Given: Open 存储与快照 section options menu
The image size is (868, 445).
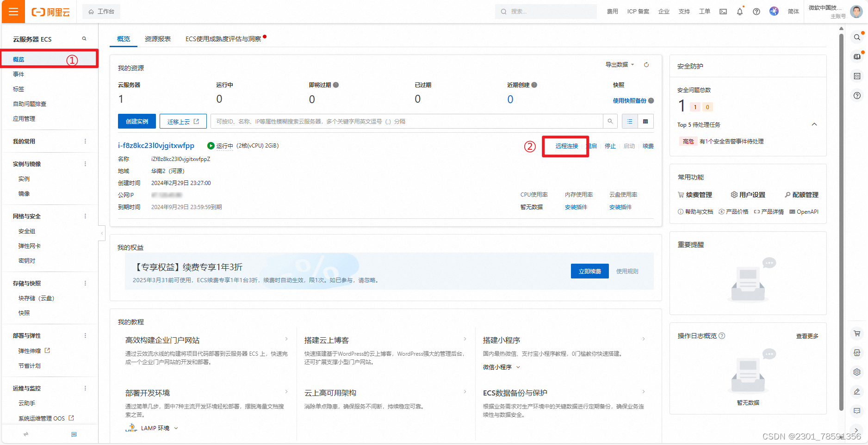Looking at the screenshot, I should coord(85,283).
